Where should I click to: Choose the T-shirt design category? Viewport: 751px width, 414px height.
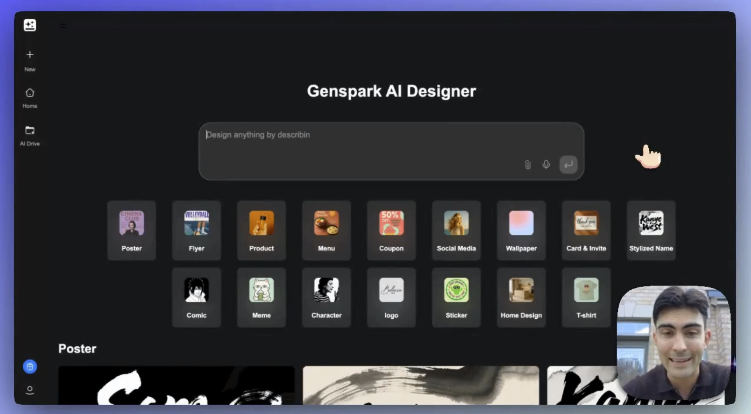click(x=586, y=298)
